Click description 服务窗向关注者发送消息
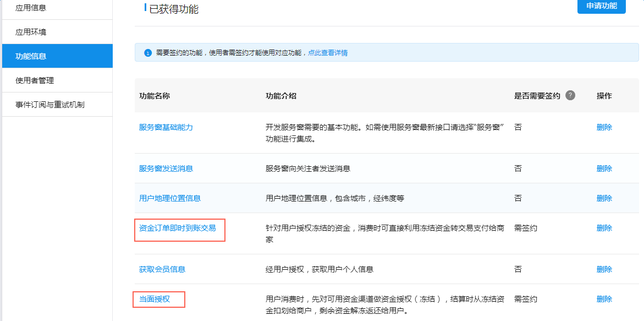The height and width of the screenshot is (321, 644). (307, 168)
